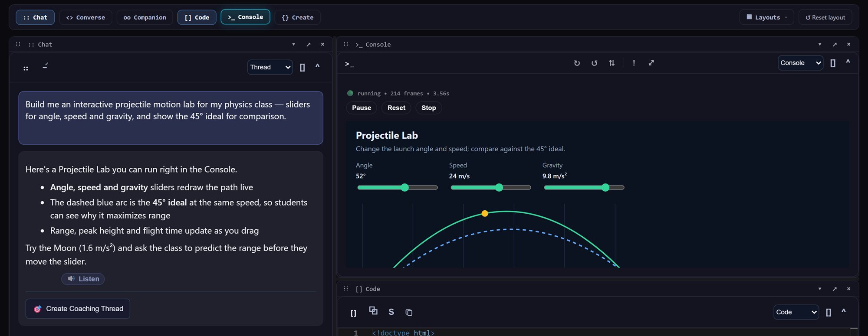The height and width of the screenshot is (336, 868).
Task: Pause the running projectile simulation
Action: (x=362, y=108)
